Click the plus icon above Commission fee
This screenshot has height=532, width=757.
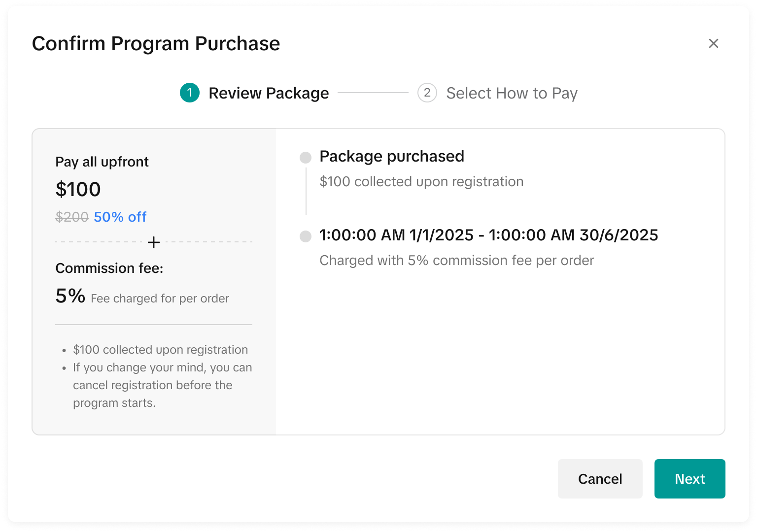[154, 242]
